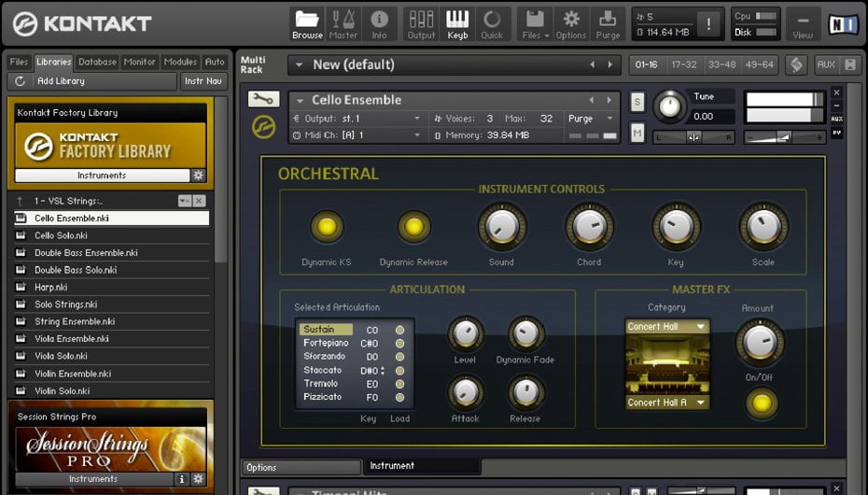Click the library browser scrollbar
The image size is (868, 495).
click(220, 180)
